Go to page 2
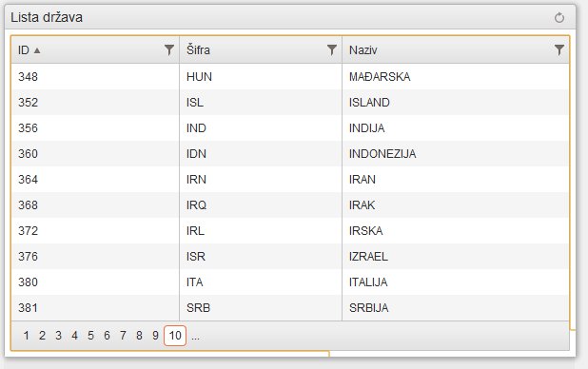The width and height of the screenshot is (588, 369). tap(43, 336)
